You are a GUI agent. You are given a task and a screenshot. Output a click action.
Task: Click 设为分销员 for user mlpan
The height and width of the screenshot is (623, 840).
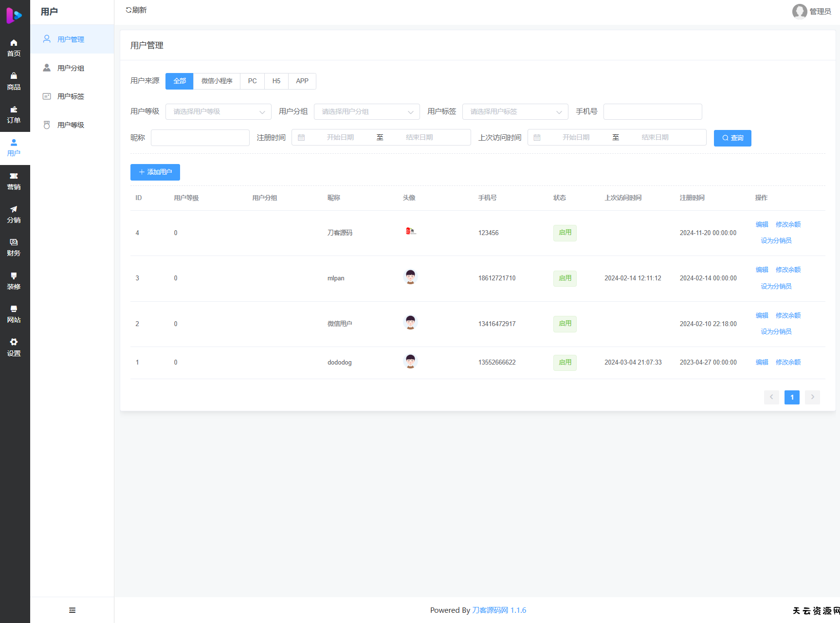(776, 286)
